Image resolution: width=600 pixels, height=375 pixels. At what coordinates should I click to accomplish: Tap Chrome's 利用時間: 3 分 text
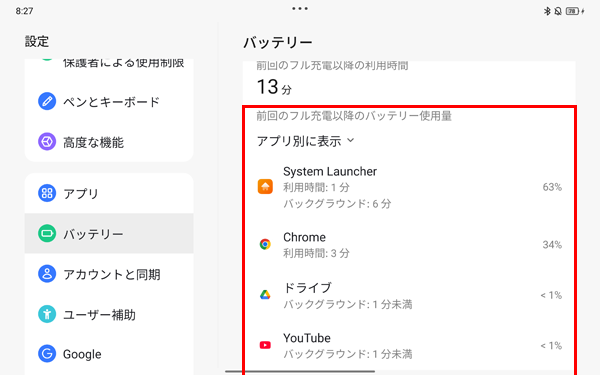316,253
